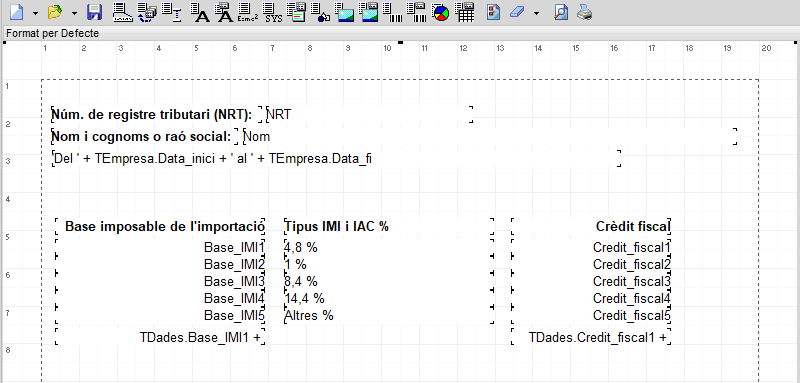Viewport: 800px width, 383px height.
Task: Select the Base_IMI1 field
Action: tap(160, 247)
